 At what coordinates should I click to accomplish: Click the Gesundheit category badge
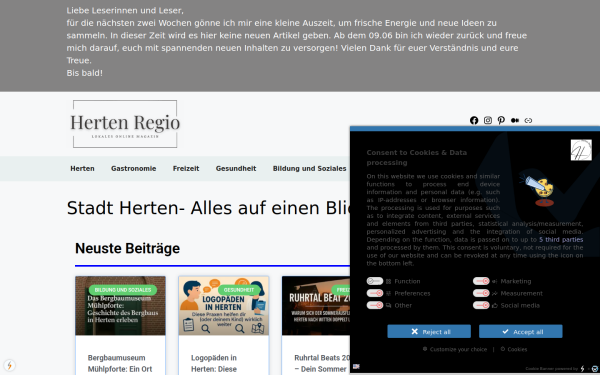[x=239, y=290]
